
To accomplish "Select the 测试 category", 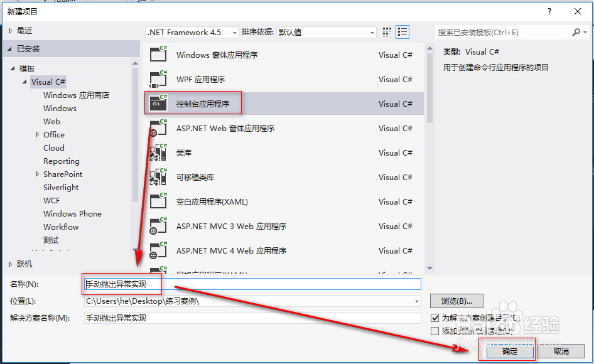I will 51,240.
